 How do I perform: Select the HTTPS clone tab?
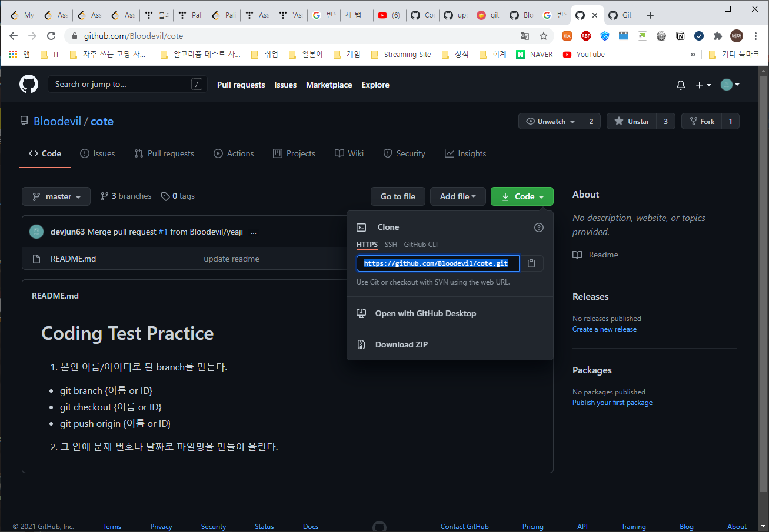coord(367,245)
